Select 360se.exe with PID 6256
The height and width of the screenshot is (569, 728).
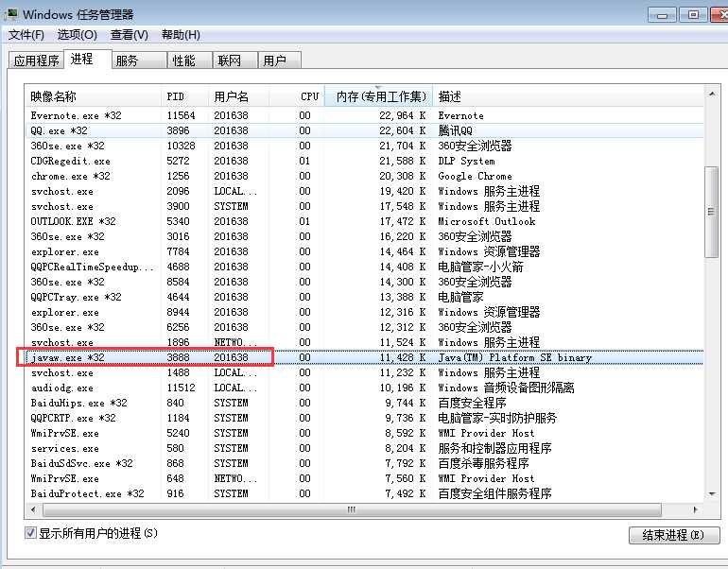pyautogui.click(x=364, y=327)
